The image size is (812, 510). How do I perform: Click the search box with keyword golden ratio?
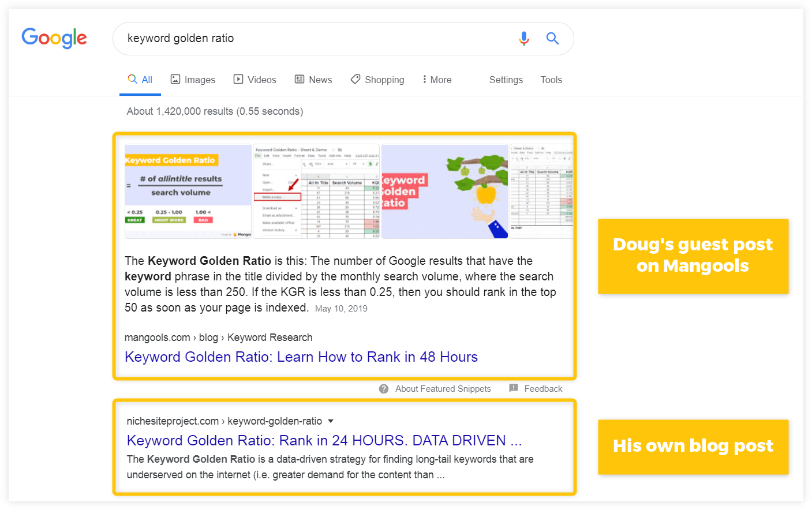pos(343,39)
